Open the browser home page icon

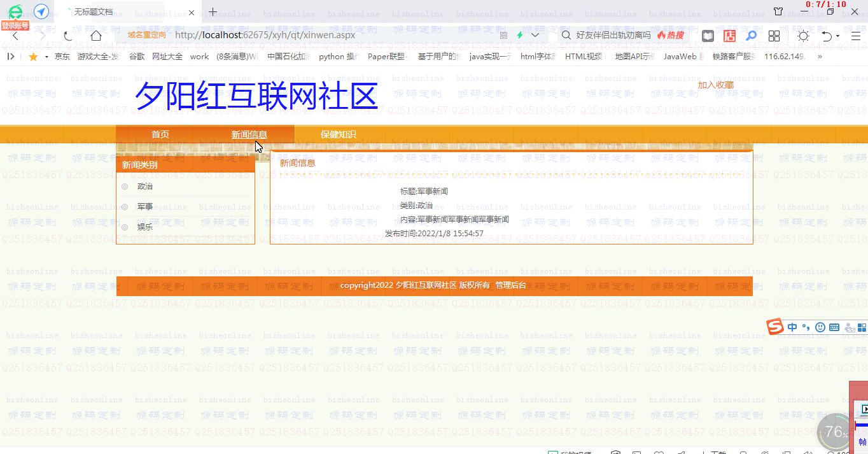[95, 36]
